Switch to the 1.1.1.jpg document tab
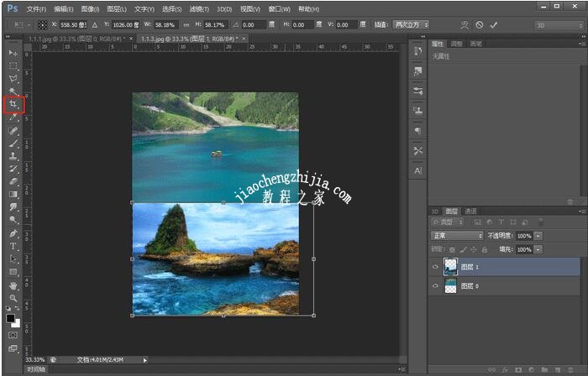 click(76, 39)
